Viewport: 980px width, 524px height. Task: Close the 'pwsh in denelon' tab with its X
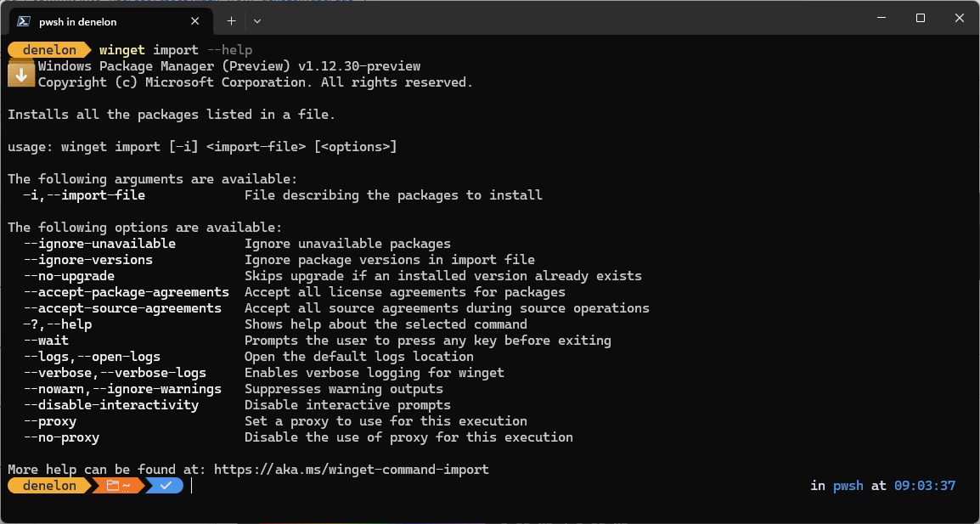point(194,20)
